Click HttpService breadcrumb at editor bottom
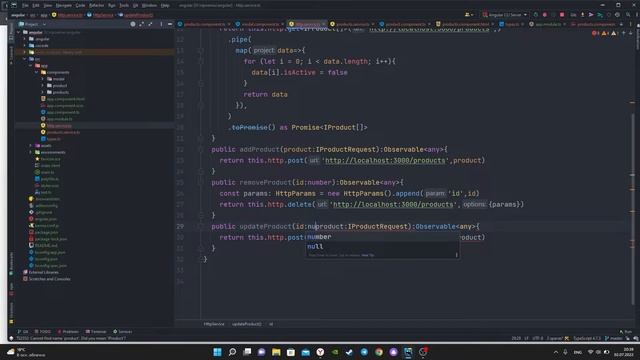This screenshot has height=360, width=640. [x=214, y=324]
